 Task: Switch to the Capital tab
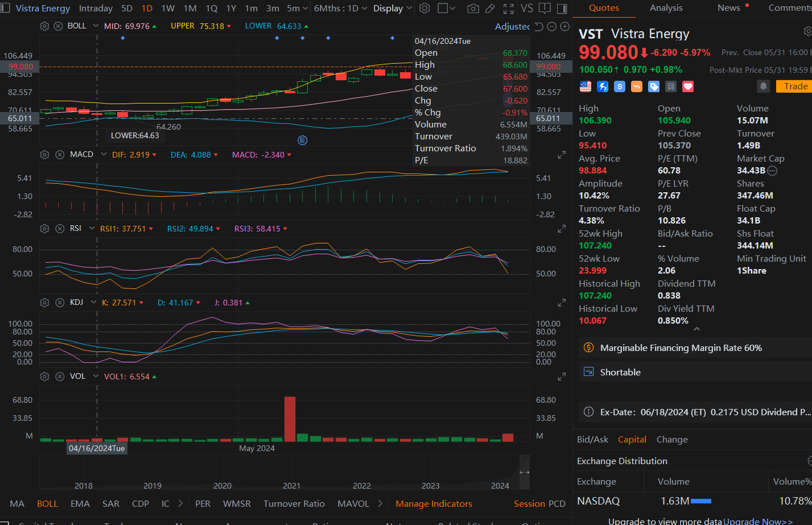632,440
